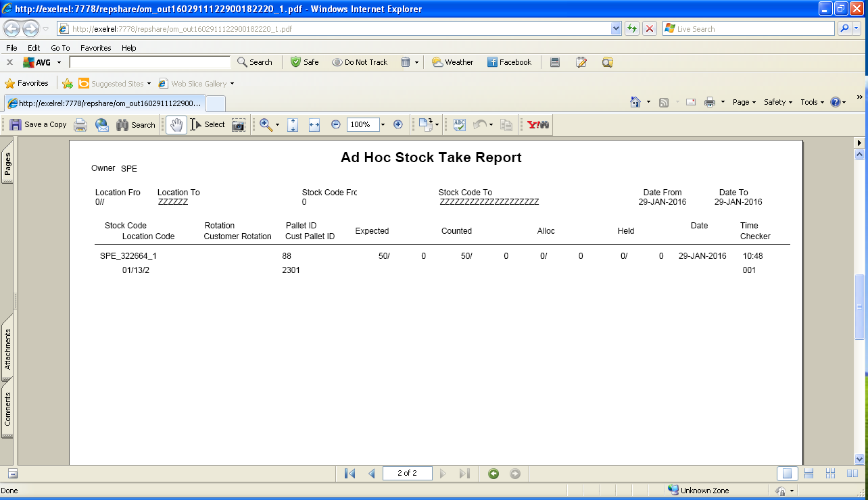Viewport: 868px width, 500px height.
Task: Click the IE Home icon
Action: [x=635, y=102]
